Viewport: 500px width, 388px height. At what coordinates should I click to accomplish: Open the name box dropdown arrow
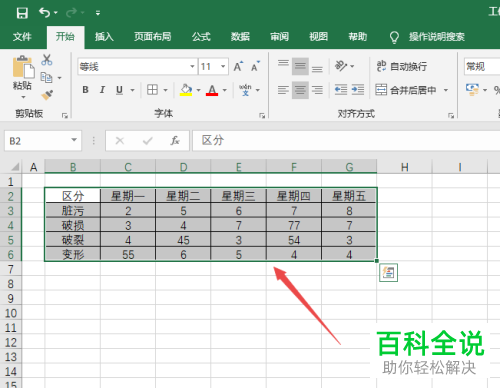(x=74, y=140)
